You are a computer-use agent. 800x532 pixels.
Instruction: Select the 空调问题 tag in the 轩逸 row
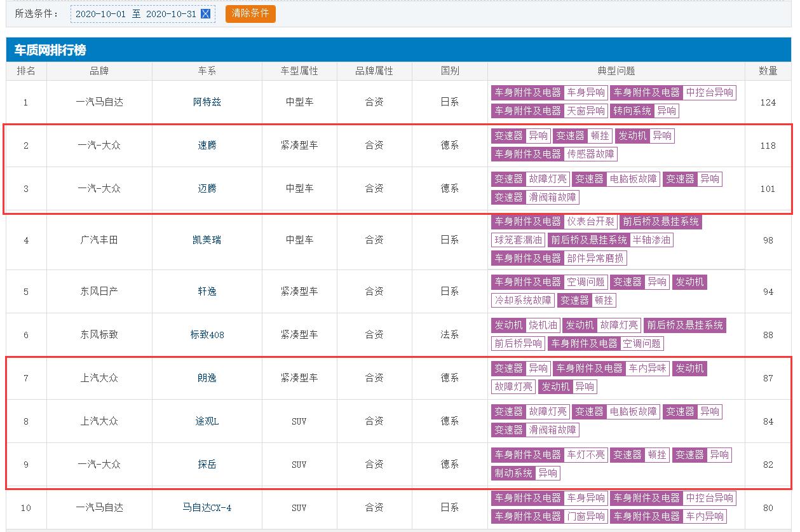(x=550, y=282)
